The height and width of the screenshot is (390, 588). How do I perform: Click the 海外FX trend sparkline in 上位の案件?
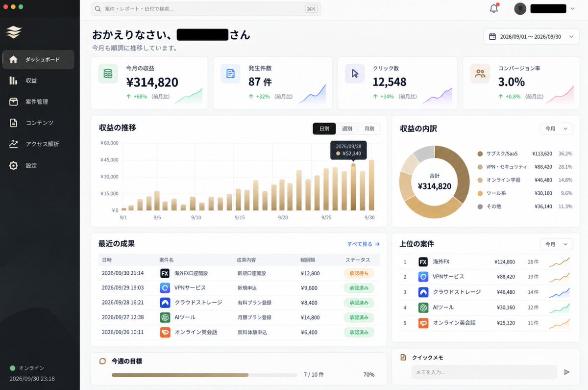click(x=560, y=262)
